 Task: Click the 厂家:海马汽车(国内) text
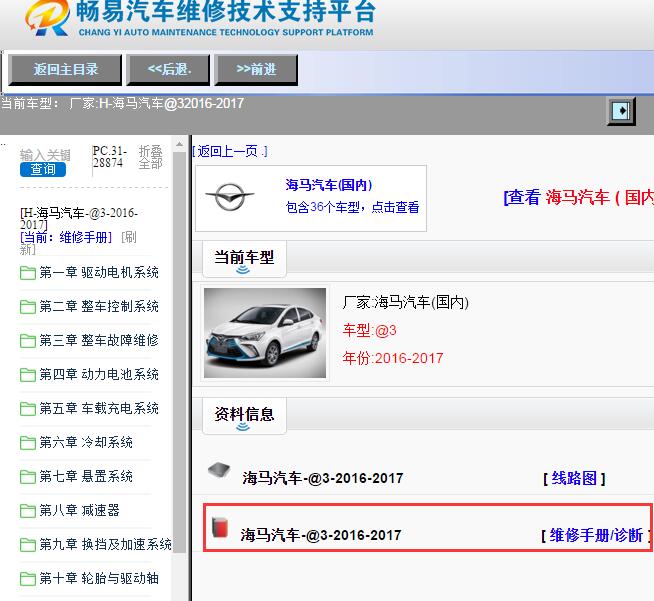[405, 302]
